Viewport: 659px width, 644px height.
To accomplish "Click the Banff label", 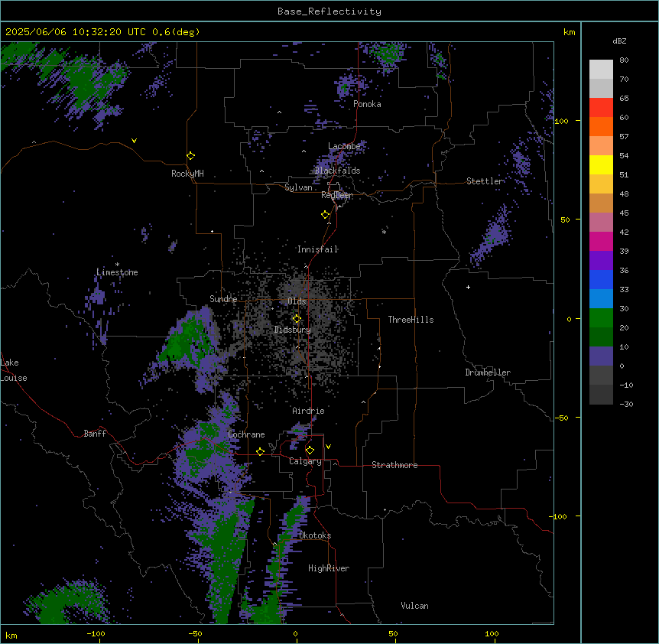I will point(95,434).
